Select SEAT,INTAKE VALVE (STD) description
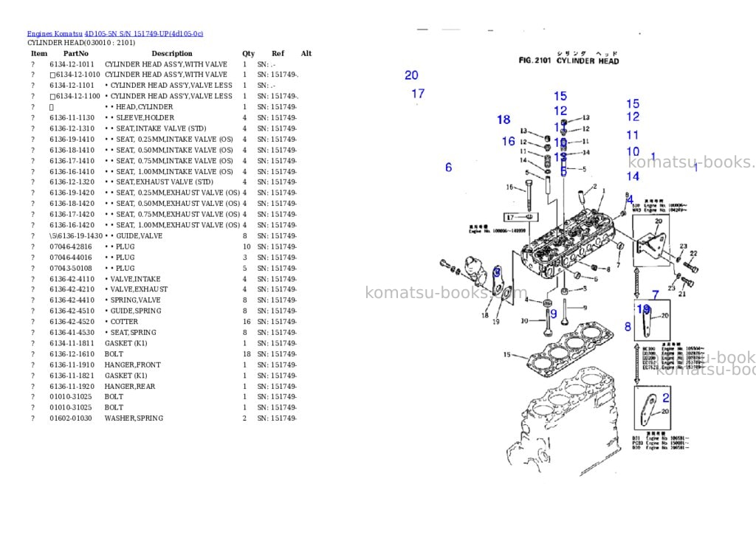Screen dimensions: 756x535 point(161,128)
